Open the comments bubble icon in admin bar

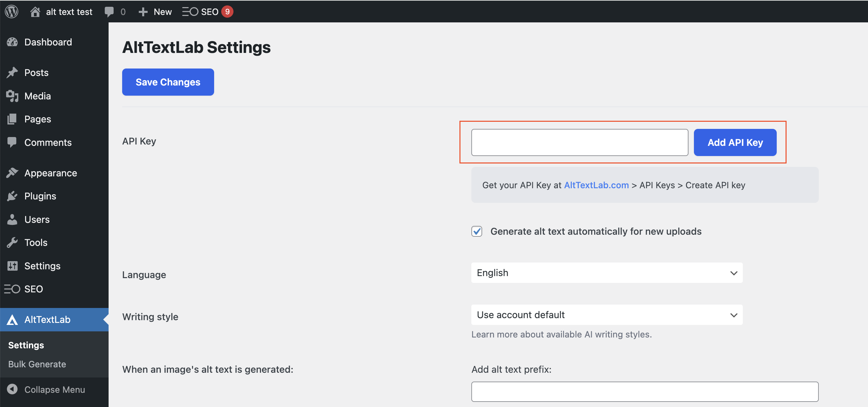tap(109, 12)
